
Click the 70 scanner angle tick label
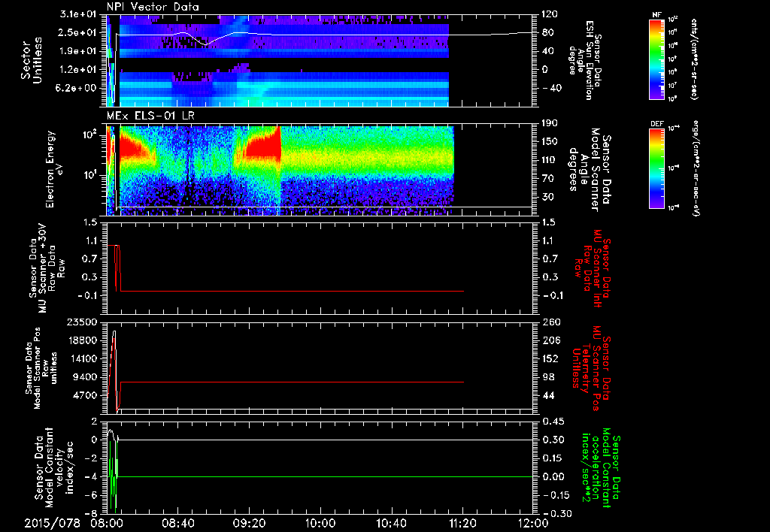547,179
